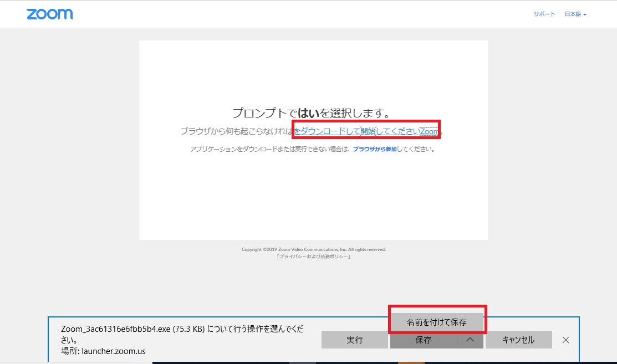Choose 名前を付けて保存 from the save menu

437,322
